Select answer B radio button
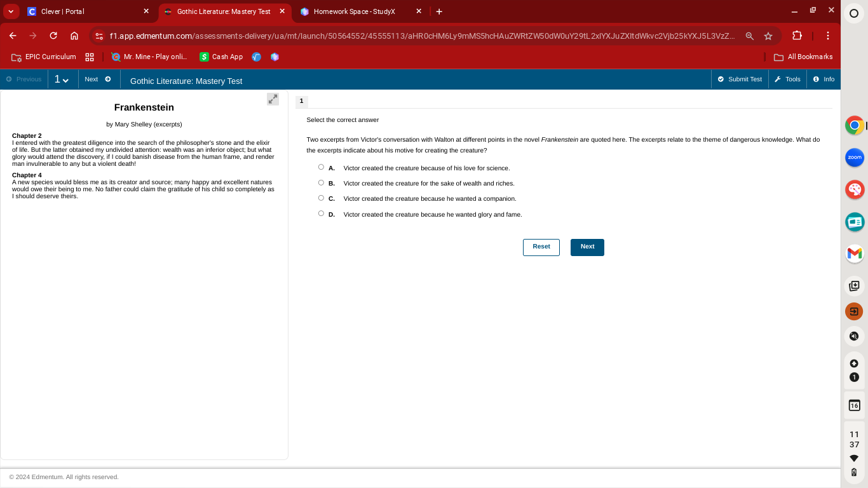 321,182
